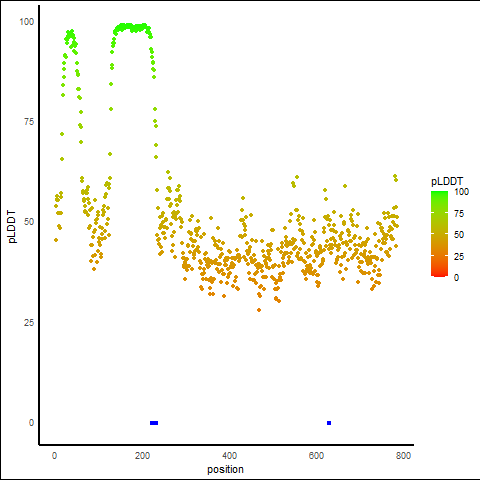Click the legend label 25
The width and height of the screenshot is (480, 480).
point(459,257)
